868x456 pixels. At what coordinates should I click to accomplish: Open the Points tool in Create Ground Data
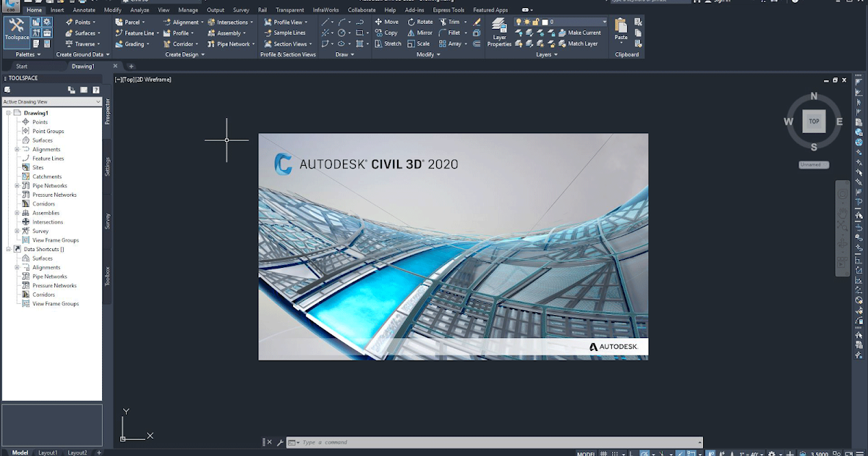coord(81,22)
